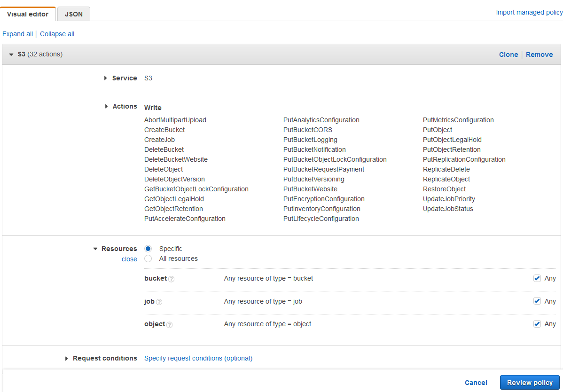Click the object resource help icon
The width and height of the screenshot is (563, 392).
(x=170, y=324)
